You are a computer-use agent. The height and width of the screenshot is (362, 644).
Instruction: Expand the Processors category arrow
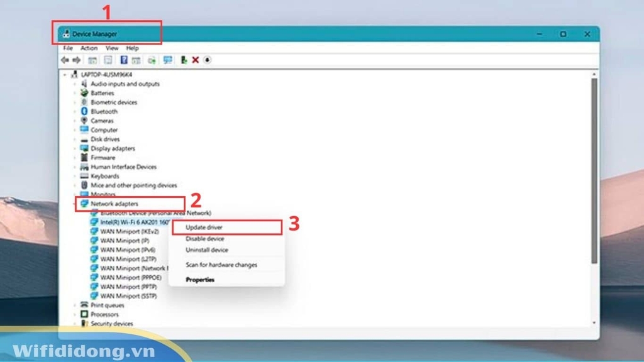tap(75, 314)
